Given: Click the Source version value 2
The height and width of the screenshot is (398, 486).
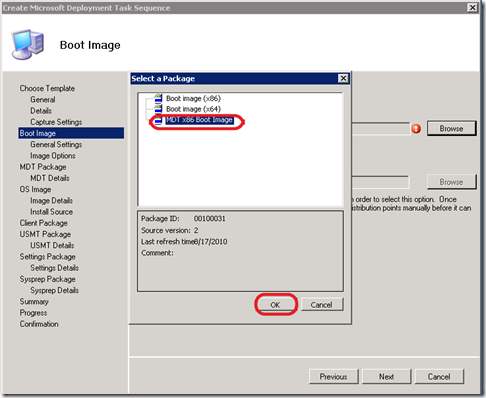Looking at the screenshot, I should (196, 230).
